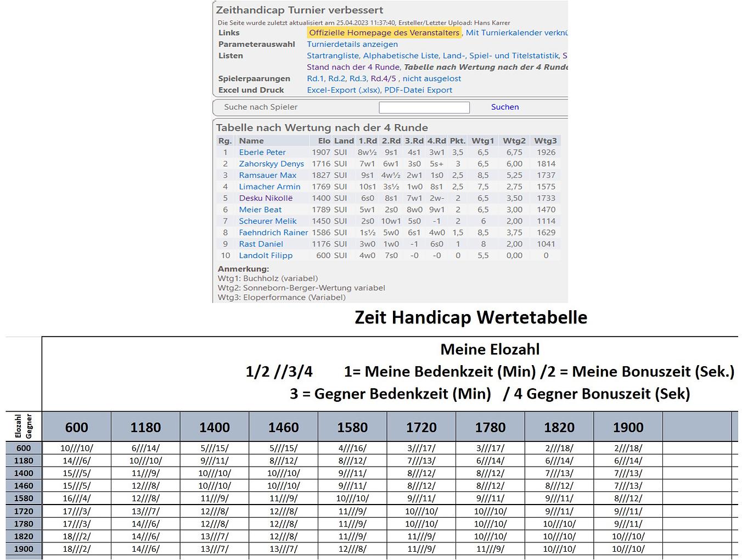Click the Turnierdetails anzeigen link
Image resolution: width=742 pixels, height=560 pixels.
(352, 44)
